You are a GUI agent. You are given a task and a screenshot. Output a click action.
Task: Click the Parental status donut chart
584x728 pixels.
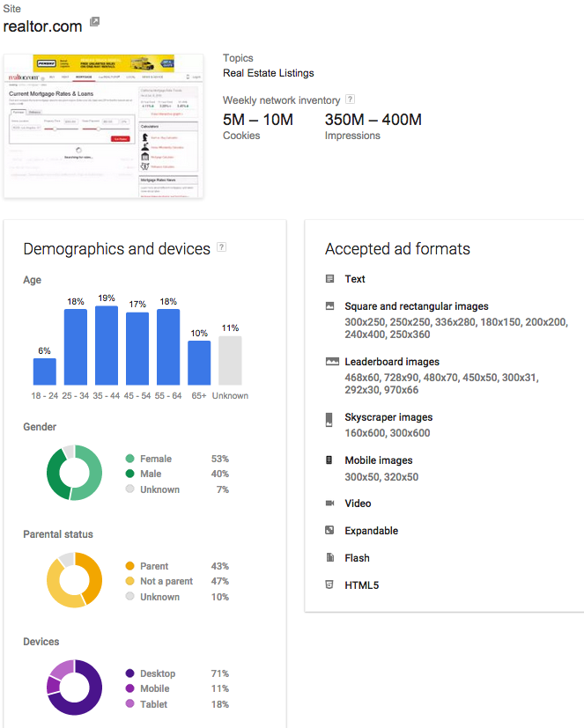(74, 580)
